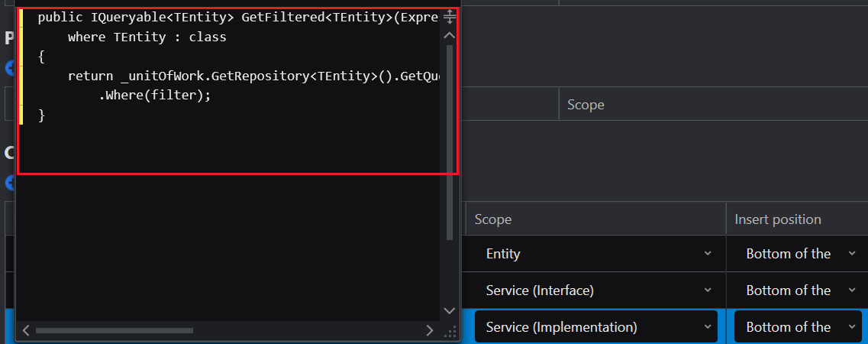The width and height of the screenshot is (868, 344).
Task: Click the code editor's horizontal scrollbar thumb
Action: click(x=114, y=331)
